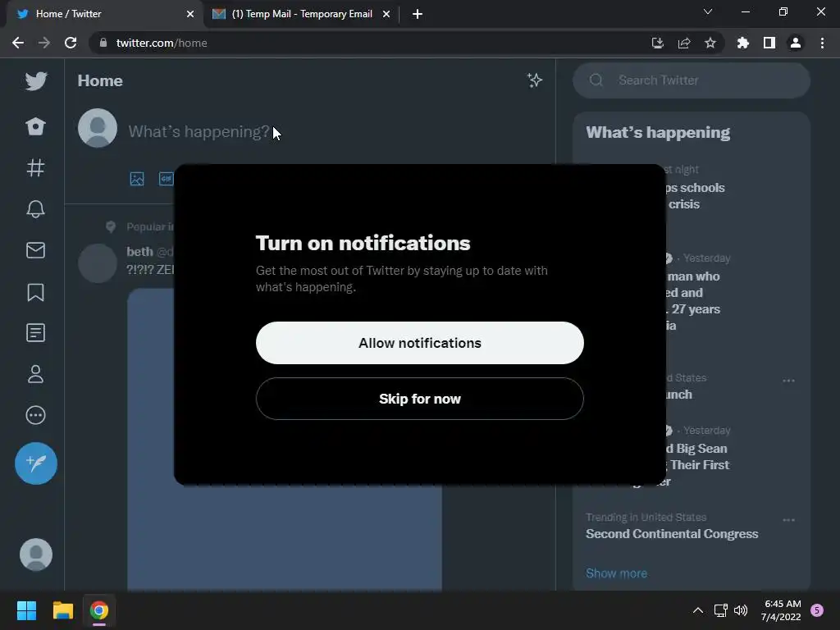Click the install app icon in address bar
The width and height of the screenshot is (840, 630).
tap(657, 43)
